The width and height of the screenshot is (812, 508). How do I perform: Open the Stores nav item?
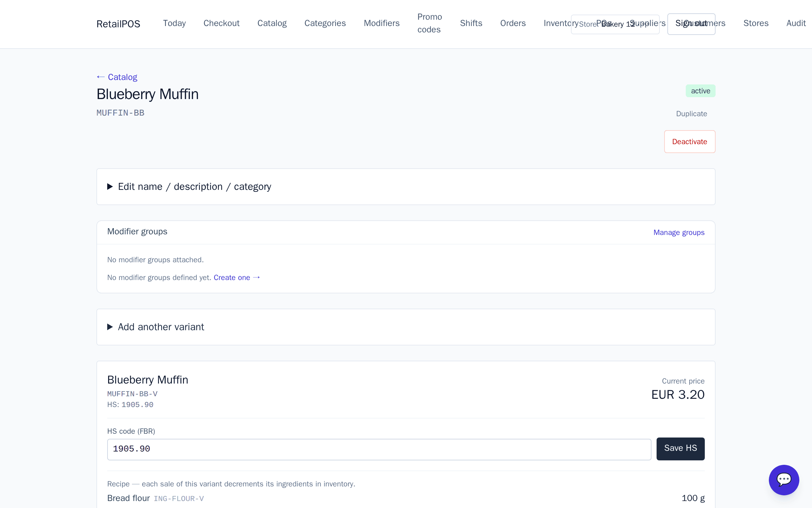coord(756,23)
